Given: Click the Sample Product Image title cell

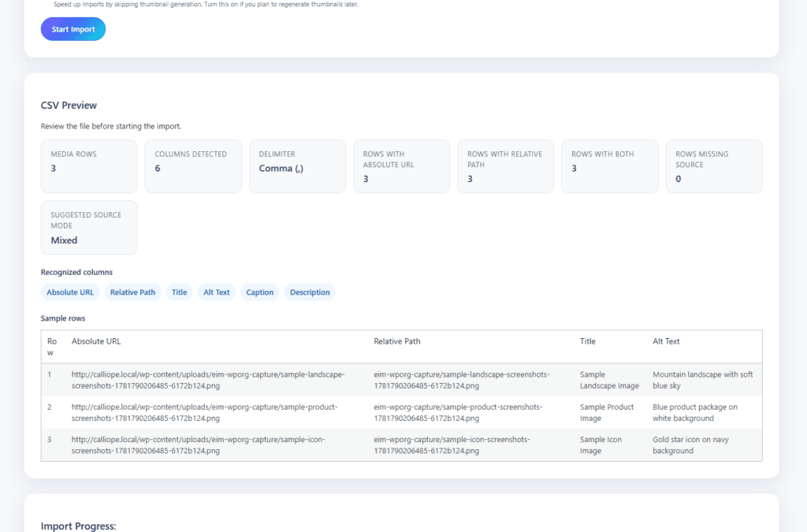Looking at the screenshot, I should [x=607, y=413].
